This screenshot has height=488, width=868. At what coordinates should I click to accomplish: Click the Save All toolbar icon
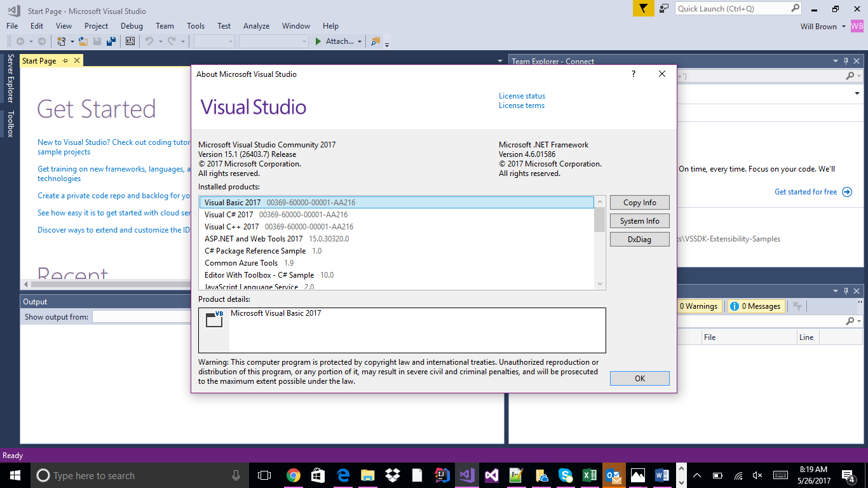pyautogui.click(x=111, y=41)
